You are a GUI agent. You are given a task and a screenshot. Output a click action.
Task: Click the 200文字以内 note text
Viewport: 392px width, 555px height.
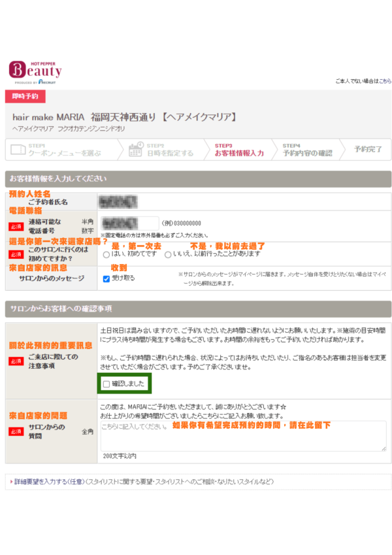tap(120, 456)
